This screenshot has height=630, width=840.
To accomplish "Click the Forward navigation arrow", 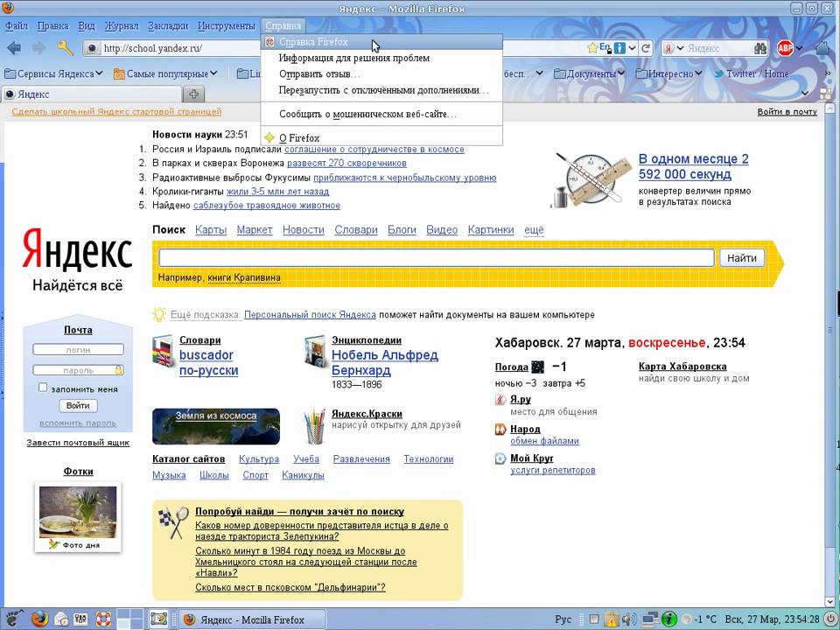I will [38, 48].
